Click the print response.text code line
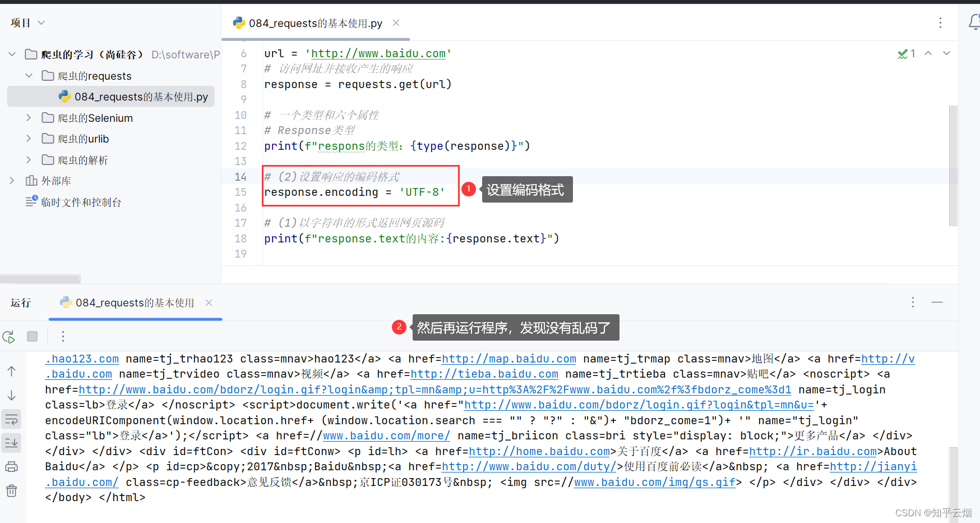980x523 pixels. [412, 238]
